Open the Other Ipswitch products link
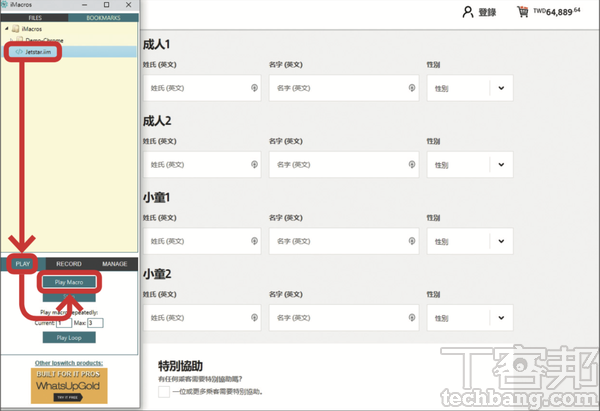 click(69, 363)
